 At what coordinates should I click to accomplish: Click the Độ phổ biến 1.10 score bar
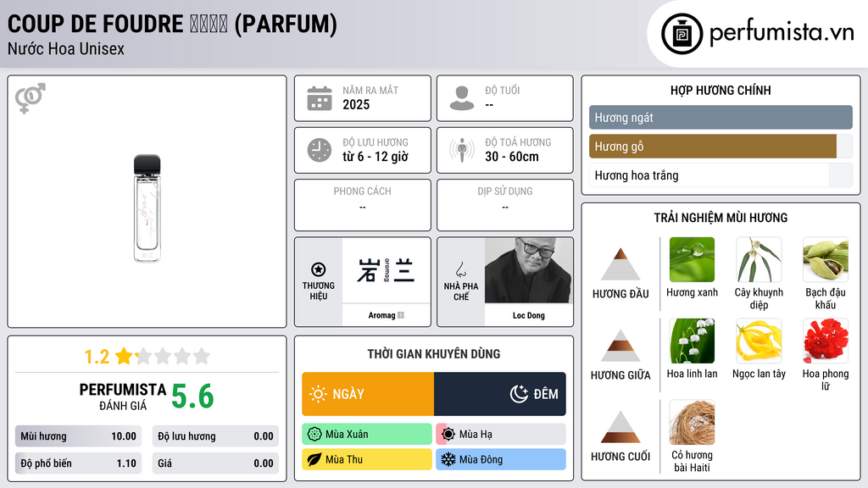[x=78, y=463]
